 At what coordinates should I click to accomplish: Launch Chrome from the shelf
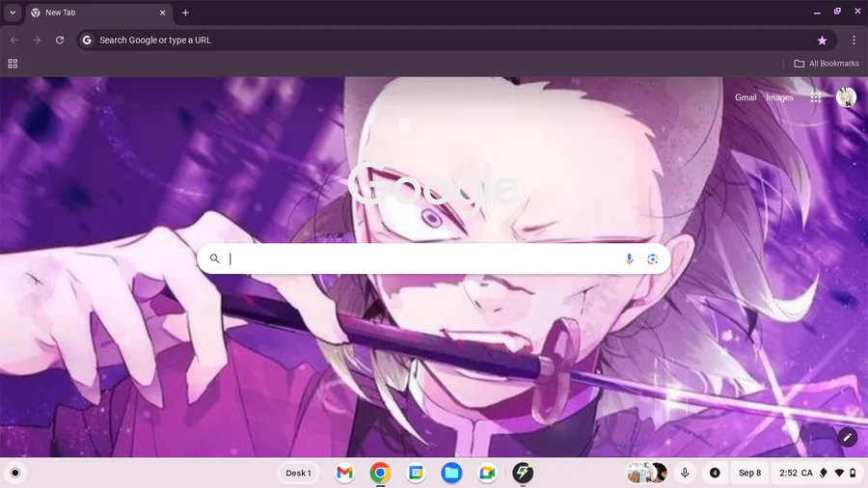click(x=380, y=474)
